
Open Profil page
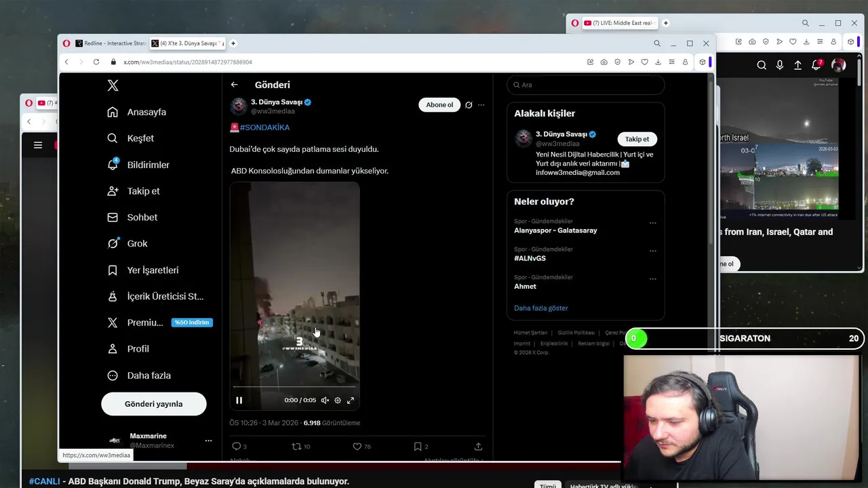[128, 348]
